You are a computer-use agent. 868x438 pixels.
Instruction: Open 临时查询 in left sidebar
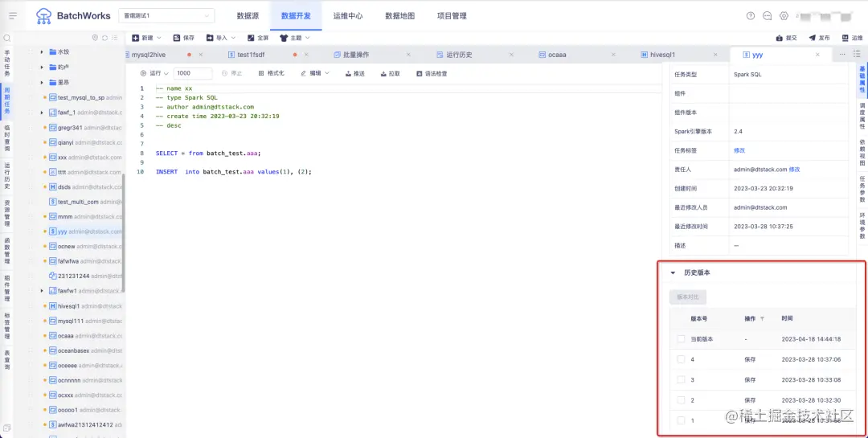tap(7, 138)
